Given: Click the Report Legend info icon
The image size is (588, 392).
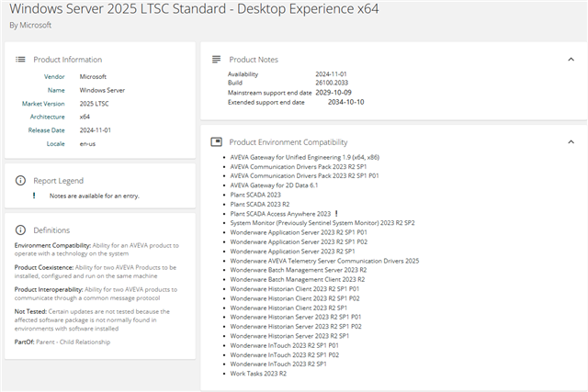Looking at the screenshot, I should coord(20,181).
